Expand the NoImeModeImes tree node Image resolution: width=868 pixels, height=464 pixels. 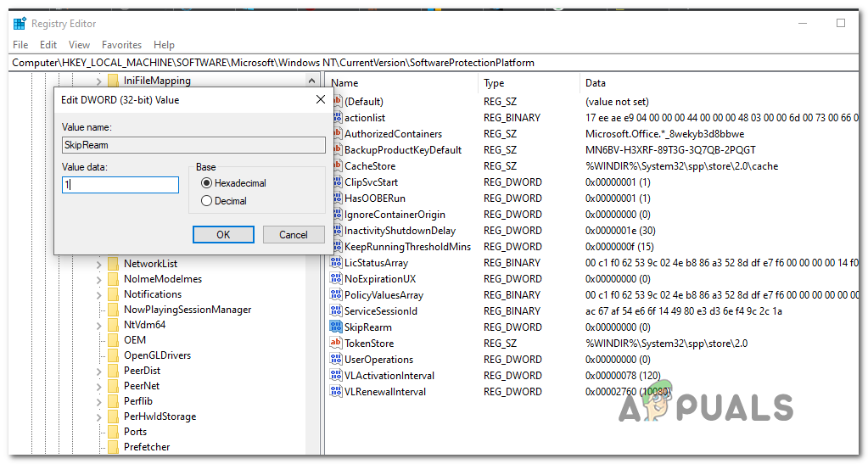pos(99,280)
